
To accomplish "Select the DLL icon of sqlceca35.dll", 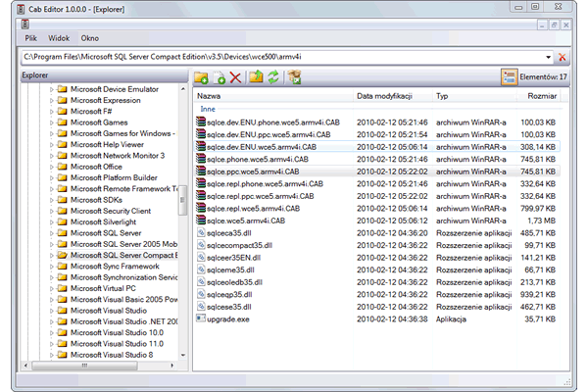I will pos(201,232).
